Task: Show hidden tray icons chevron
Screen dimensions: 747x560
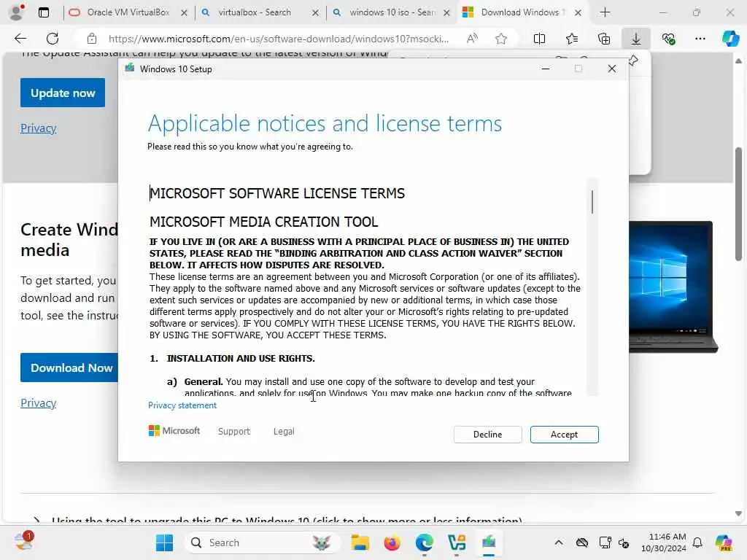Action: point(559,542)
